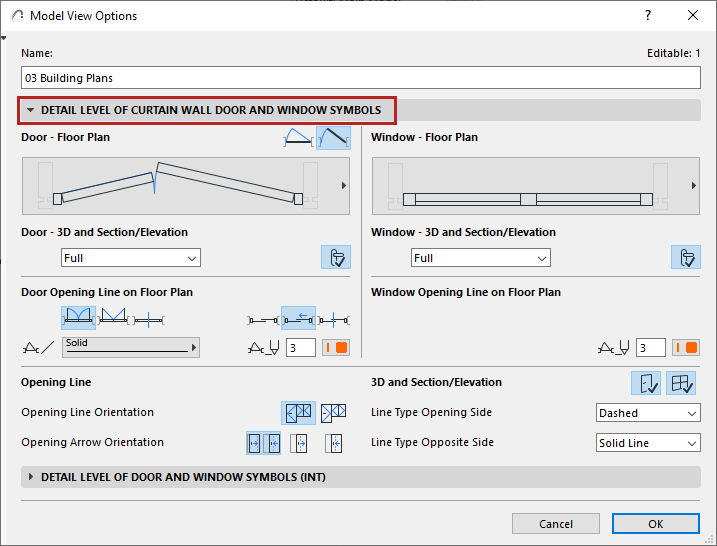Open the Door 3D and Section/Elevation dropdown

coord(131,258)
